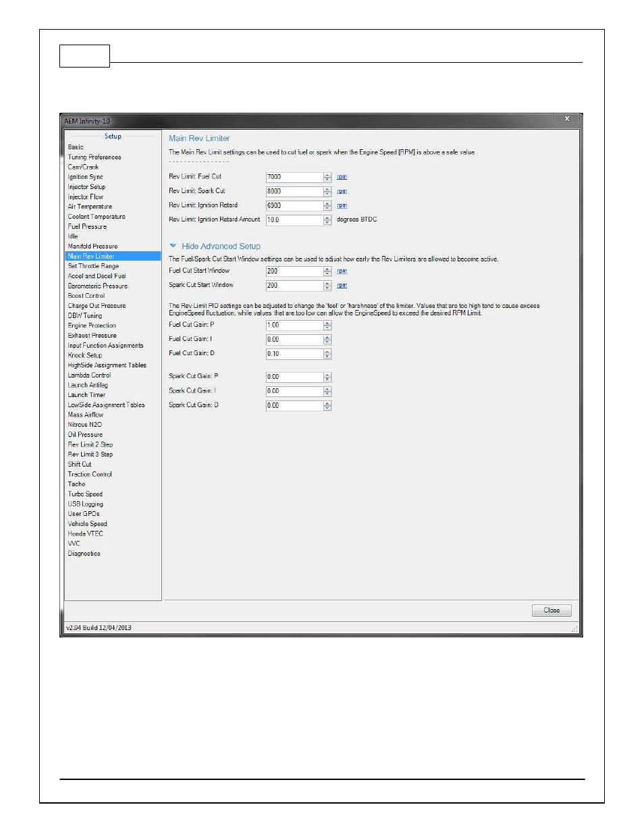Select Honda VTEC setup
This screenshot has width=644, height=834.
pos(86,534)
